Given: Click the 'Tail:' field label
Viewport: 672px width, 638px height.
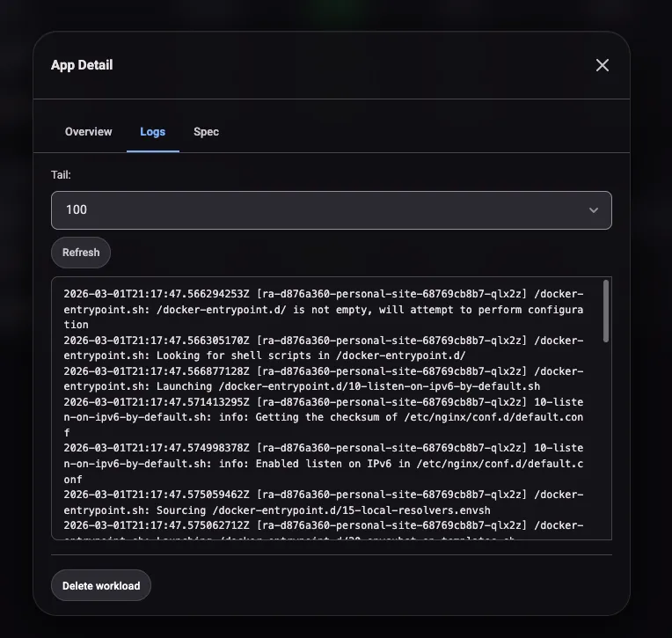Looking at the screenshot, I should 62,175.
